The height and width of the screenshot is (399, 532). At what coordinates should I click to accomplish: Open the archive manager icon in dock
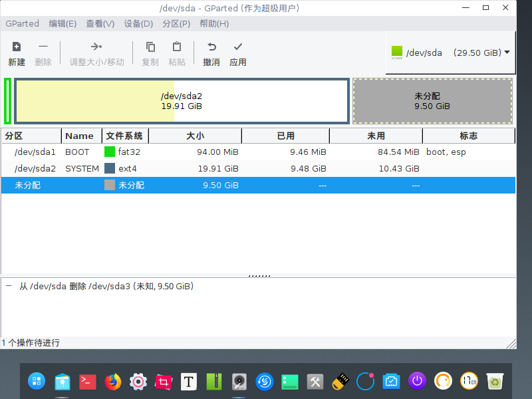tap(214, 381)
